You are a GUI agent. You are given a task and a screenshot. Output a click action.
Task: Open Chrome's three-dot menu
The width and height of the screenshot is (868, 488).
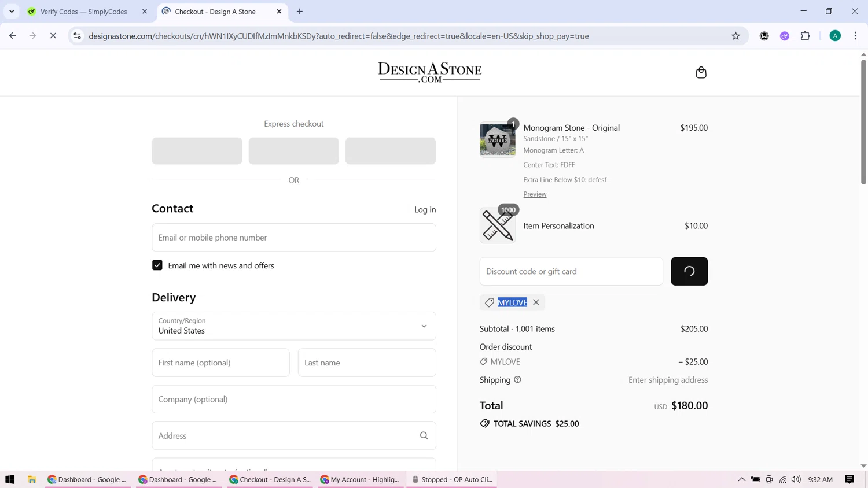(x=855, y=36)
